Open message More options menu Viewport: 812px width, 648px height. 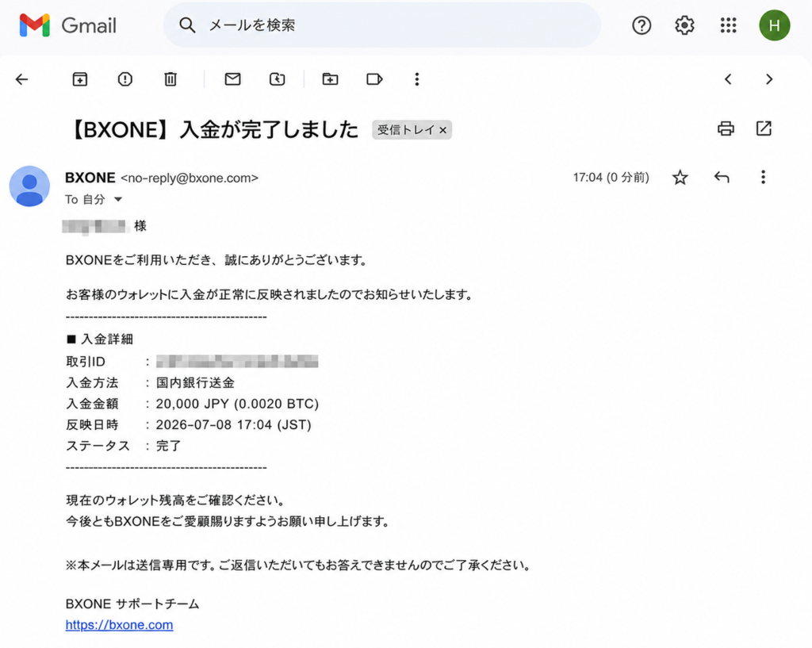763,177
